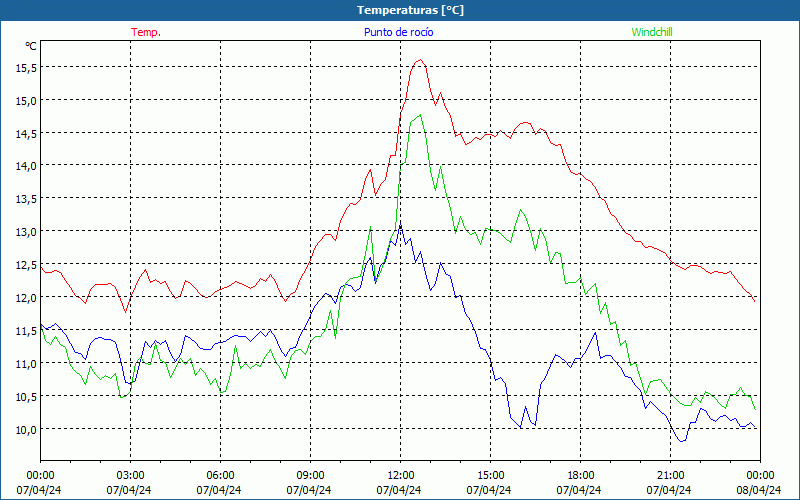The image size is (800, 500).
Task: Click the 13,5 y-axis value
Action: click(26, 198)
